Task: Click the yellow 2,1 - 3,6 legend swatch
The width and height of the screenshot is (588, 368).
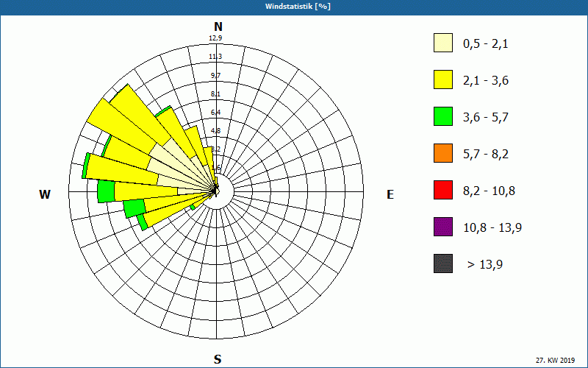Action: [x=443, y=79]
